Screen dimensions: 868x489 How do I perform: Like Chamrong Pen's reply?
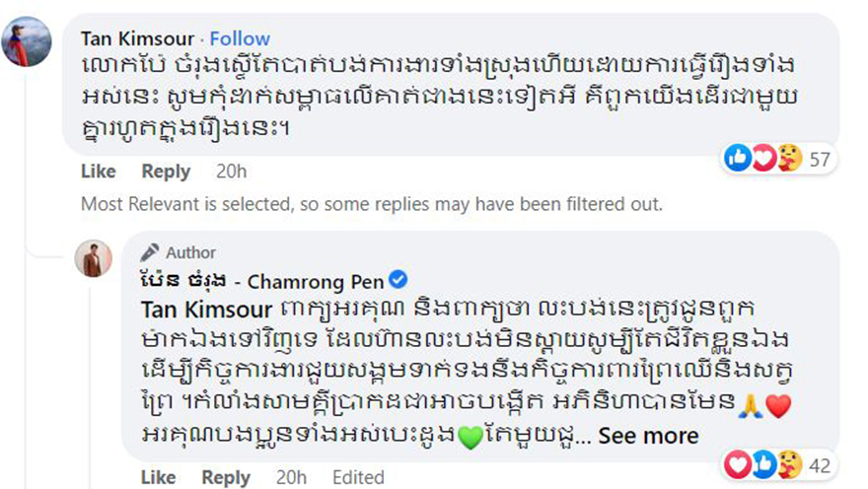click(158, 477)
